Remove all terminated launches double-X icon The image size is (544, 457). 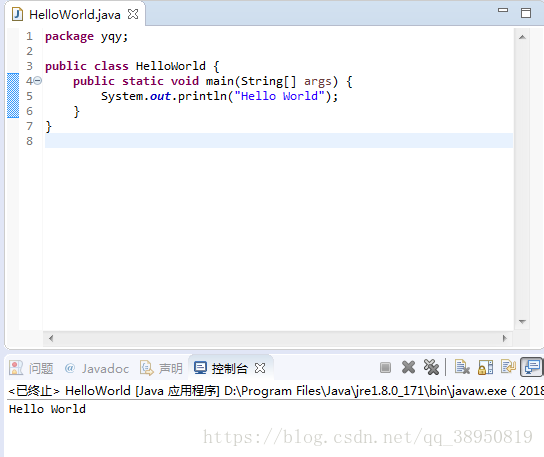click(431, 367)
